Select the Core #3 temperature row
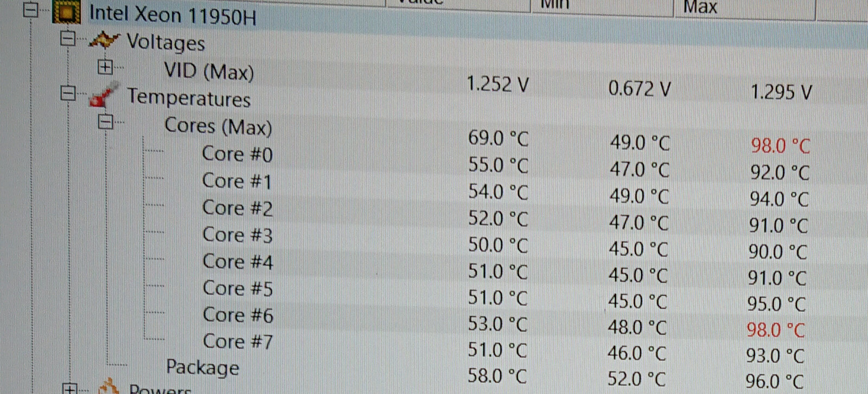 [237, 235]
